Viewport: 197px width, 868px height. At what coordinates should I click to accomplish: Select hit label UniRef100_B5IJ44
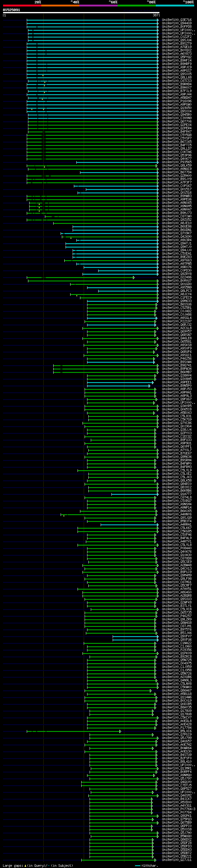(177, 633)
